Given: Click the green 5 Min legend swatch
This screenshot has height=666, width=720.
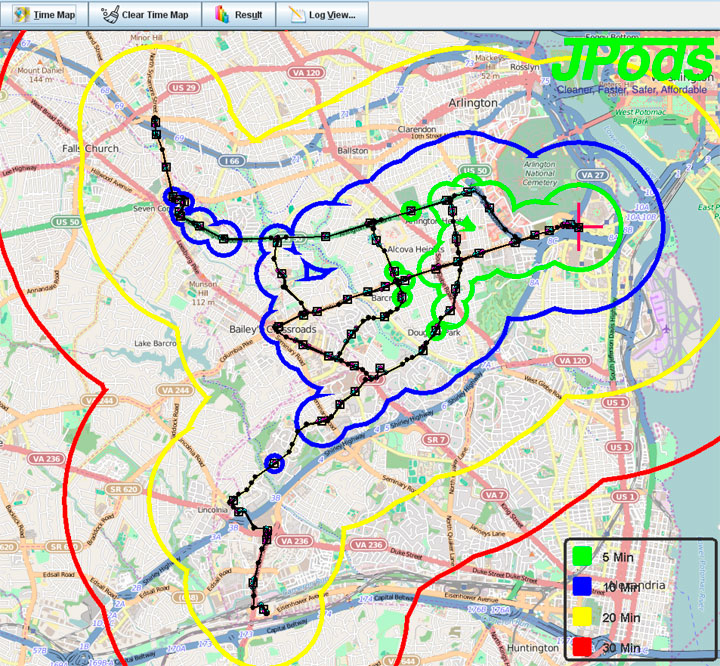Looking at the screenshot, I should (583, 556).
